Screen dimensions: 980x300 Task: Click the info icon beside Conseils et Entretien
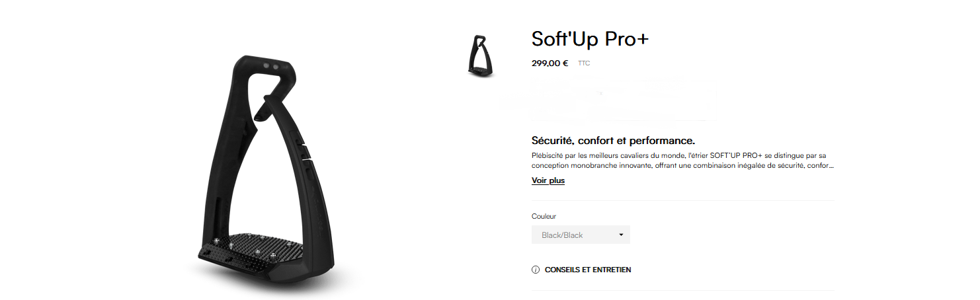click(536, 270)
